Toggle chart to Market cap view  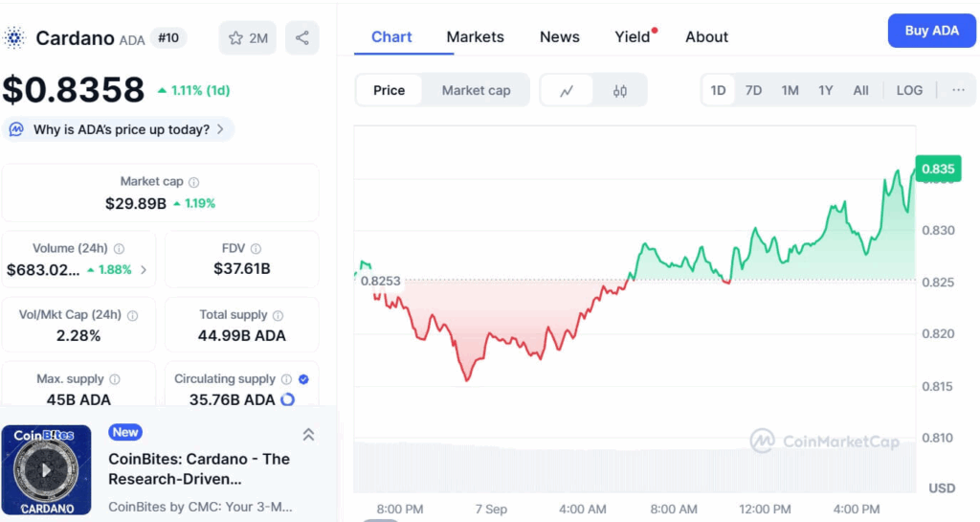coord(476,91)
